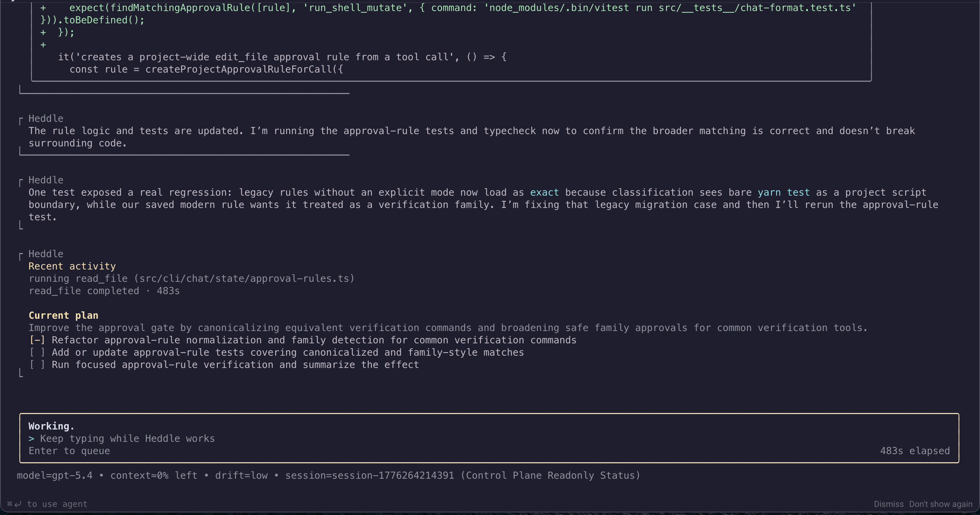
Task: Click the 'Current plan' heading
Action: point(64,315)
